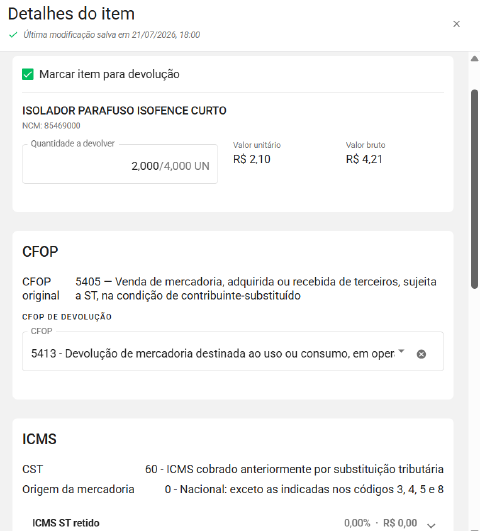Click the ISOLADOR PARAFUSO ISOFENCE CURTO title

point(124,111)
